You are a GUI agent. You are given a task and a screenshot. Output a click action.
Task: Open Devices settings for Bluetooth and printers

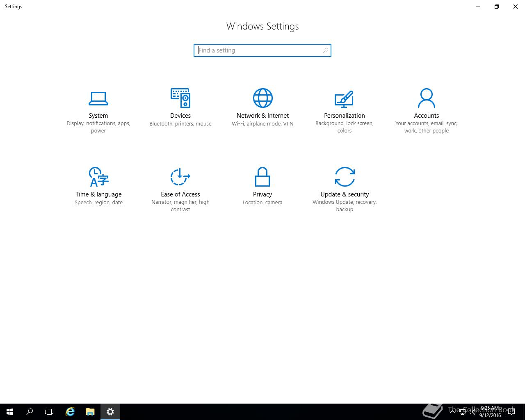pyautogui.click(x=180, y=107)
